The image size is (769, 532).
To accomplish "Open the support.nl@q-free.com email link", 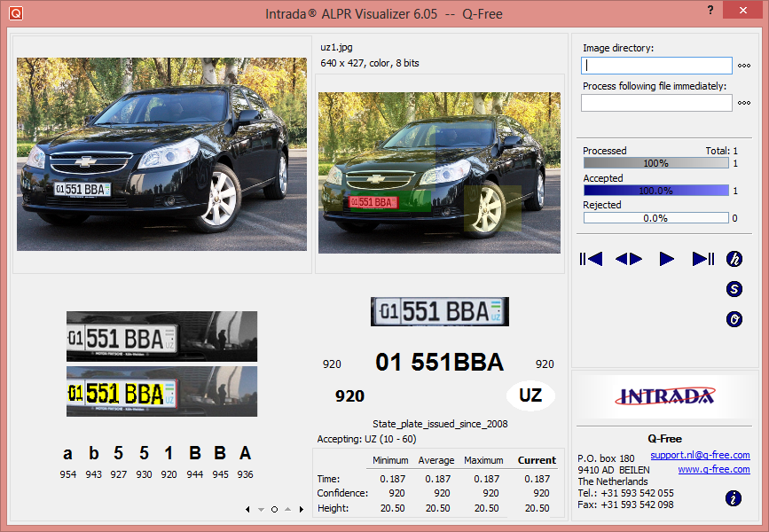I will coord(700,455).
